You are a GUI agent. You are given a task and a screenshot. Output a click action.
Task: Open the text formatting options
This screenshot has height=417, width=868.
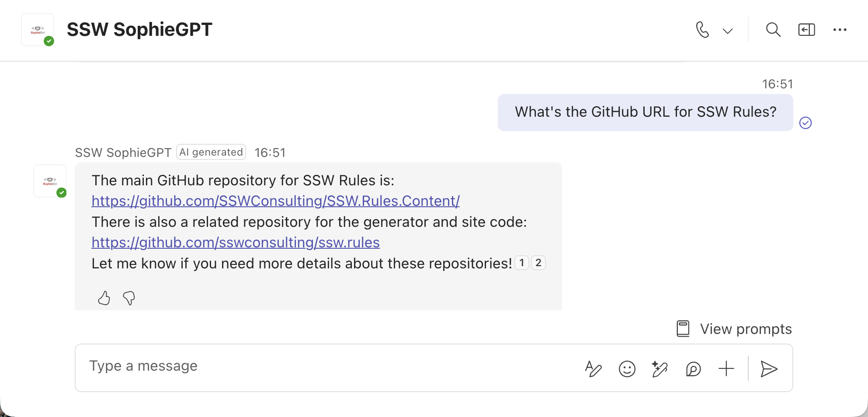pos(593,369)
